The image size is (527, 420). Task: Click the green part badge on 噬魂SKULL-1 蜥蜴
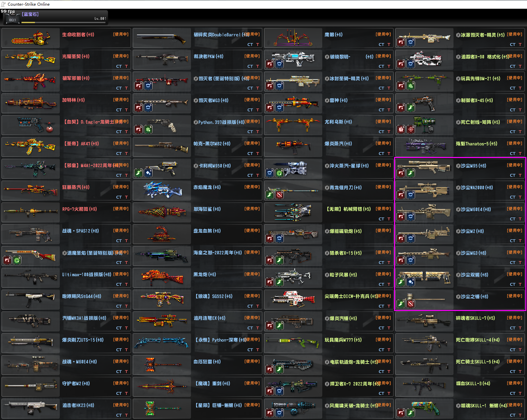click(411, 413)
